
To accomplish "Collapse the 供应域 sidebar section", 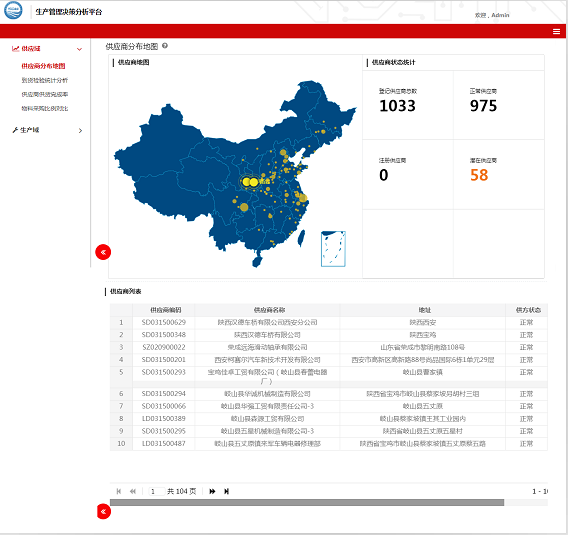I will tap(47, 49).
